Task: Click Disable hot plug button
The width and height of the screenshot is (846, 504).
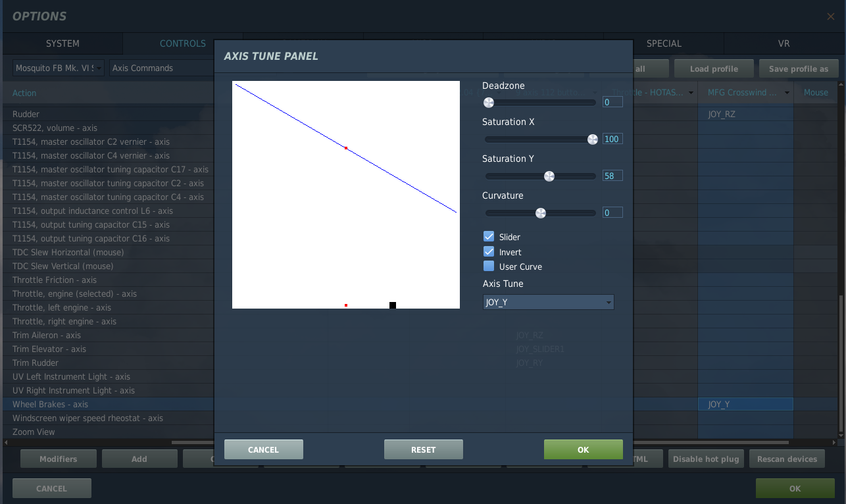Action: [706, 459]
